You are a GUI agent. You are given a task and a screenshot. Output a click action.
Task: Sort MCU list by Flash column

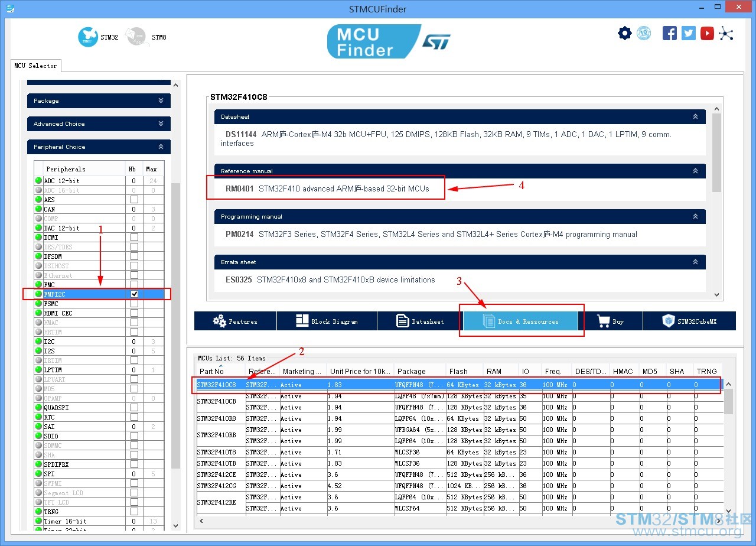464,372
